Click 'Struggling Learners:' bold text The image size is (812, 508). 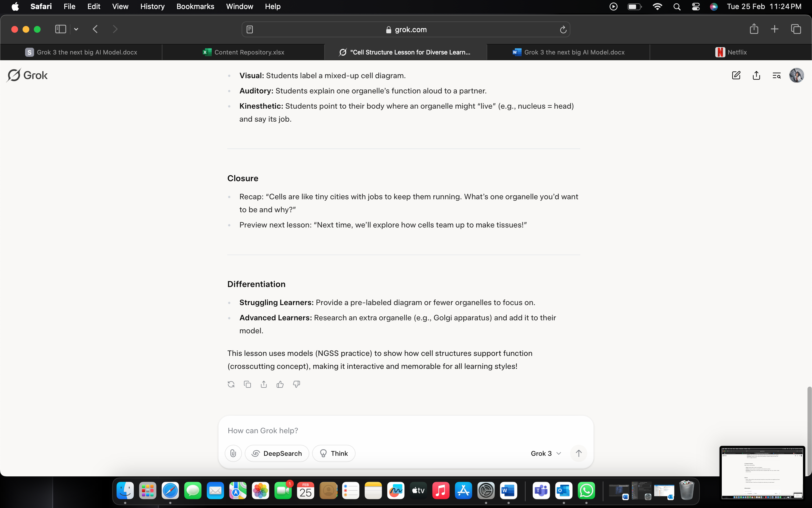tap(277, 302)
